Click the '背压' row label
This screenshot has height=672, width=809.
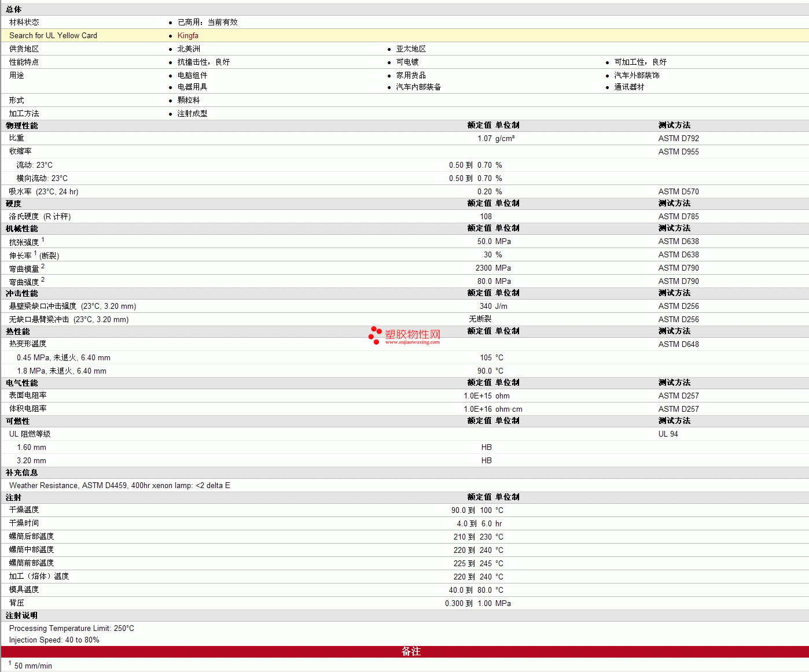[x=17, y=603]
